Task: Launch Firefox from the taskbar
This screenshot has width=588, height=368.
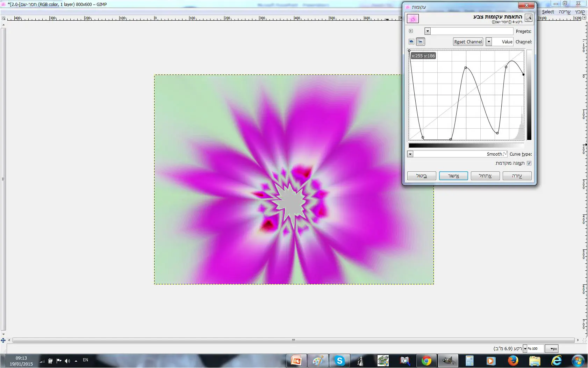Action: click(x=513, y=361)
